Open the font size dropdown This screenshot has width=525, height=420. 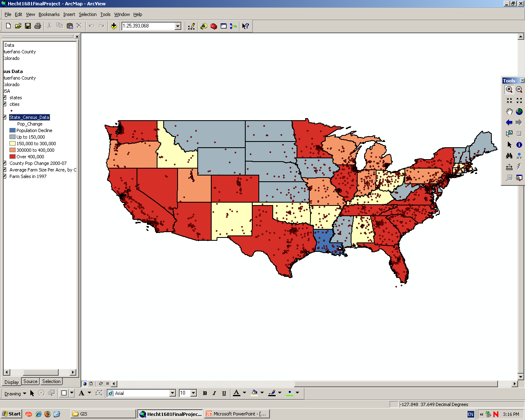(x=194, y=393)
